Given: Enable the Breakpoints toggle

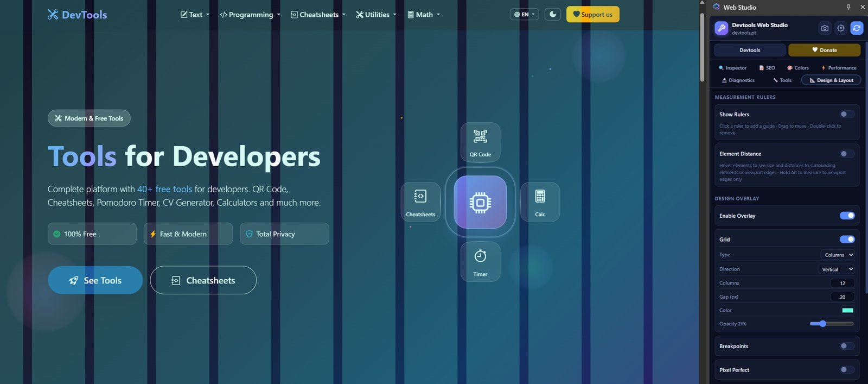Looking at the screenshot, I should click(847, 346).
